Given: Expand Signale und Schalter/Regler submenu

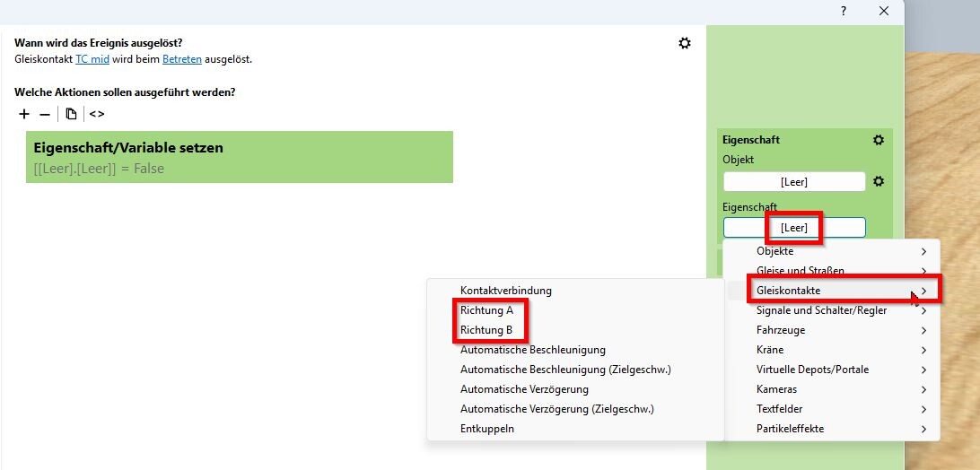Looking at the screenshot, I should (832, 310).
